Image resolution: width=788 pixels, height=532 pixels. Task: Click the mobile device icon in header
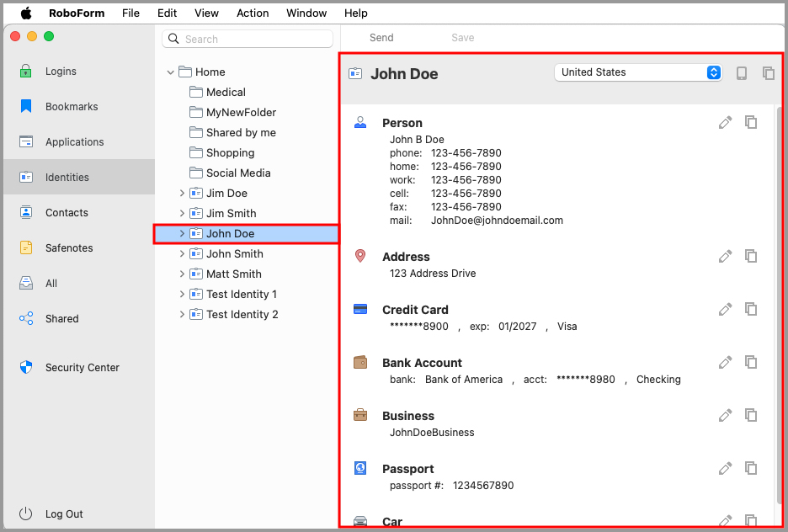(741, 73)
